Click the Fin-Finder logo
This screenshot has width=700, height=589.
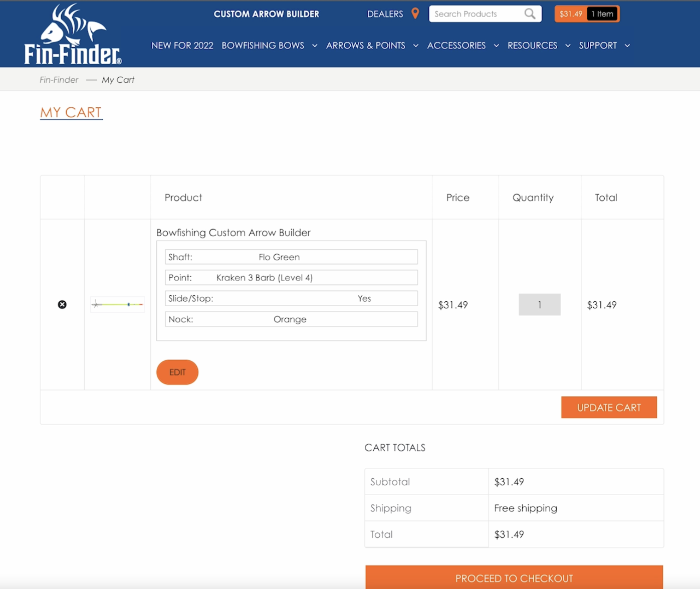click(73, 34)
